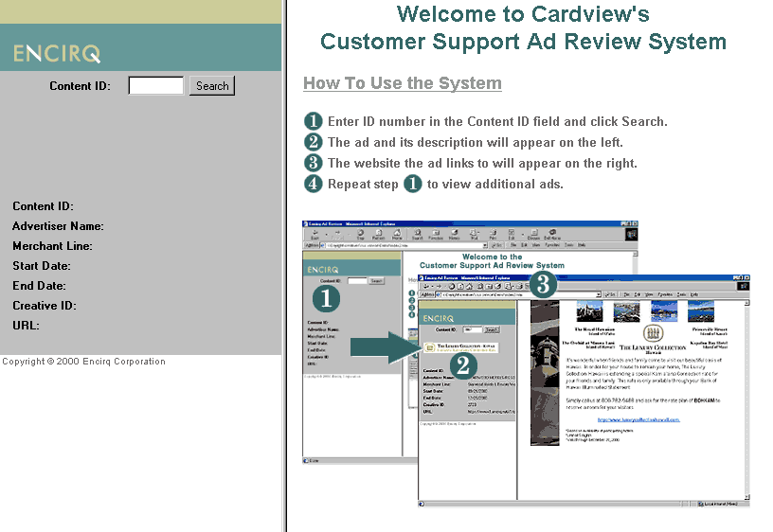The width and height of the screenshot is (773, 532).
Task: Select the 'URL:' label
Action: point(26,326)
